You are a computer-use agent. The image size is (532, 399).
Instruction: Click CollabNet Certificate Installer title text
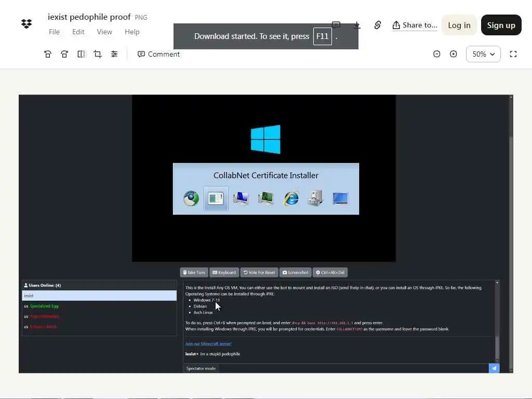[x=266, y=176]
